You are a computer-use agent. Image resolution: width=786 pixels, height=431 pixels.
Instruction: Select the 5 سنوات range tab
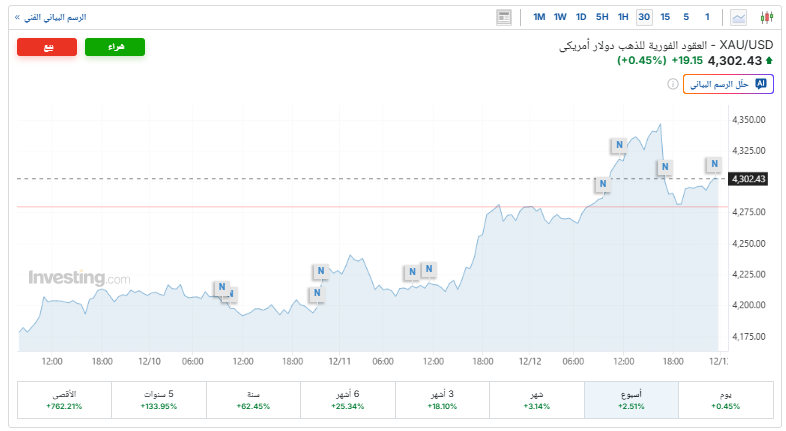coord(158,400)
